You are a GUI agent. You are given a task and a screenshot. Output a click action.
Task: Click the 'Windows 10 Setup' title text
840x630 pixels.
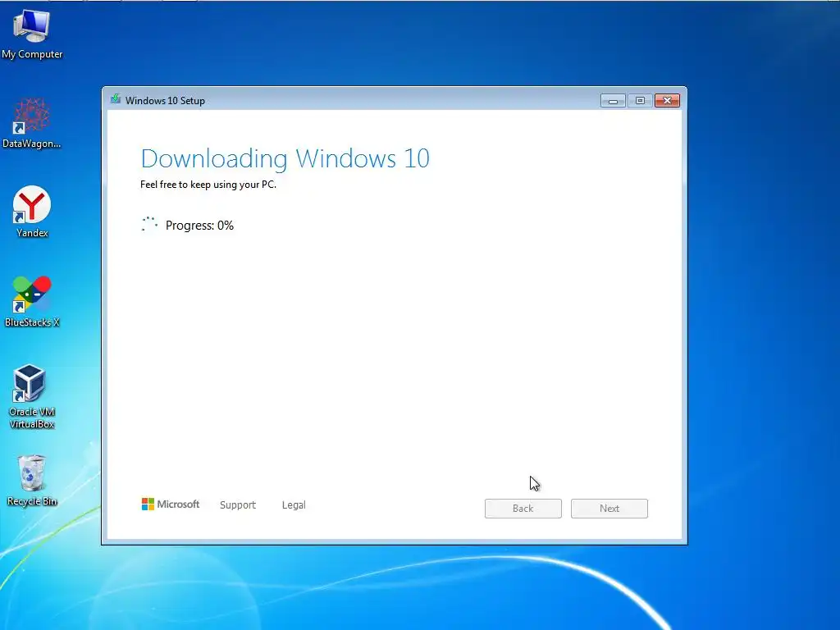[x=165, y=101]
